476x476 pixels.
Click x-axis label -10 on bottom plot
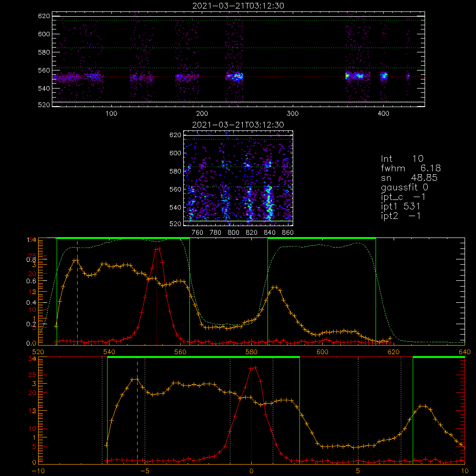click(38, 471)
